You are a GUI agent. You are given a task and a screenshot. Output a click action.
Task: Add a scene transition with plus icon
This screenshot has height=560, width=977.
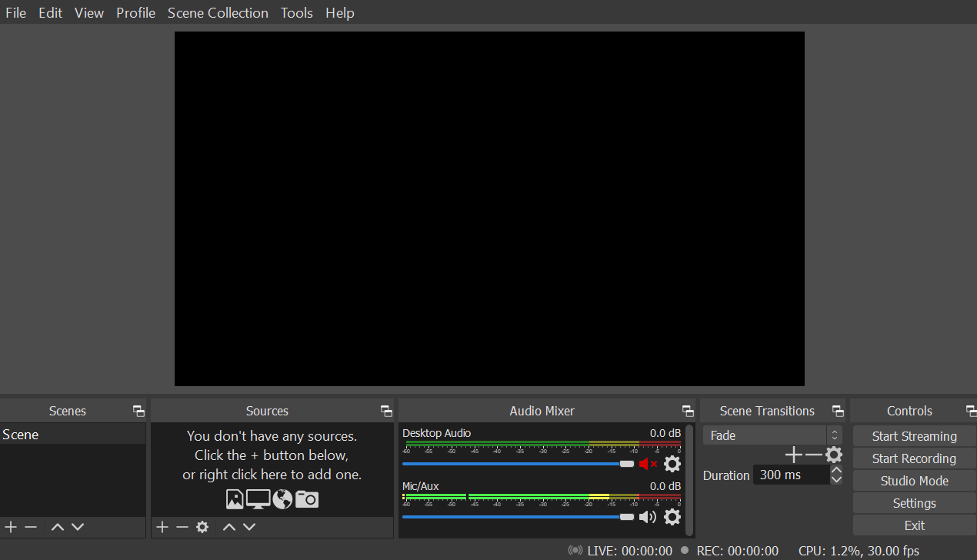tap(793, 455)
